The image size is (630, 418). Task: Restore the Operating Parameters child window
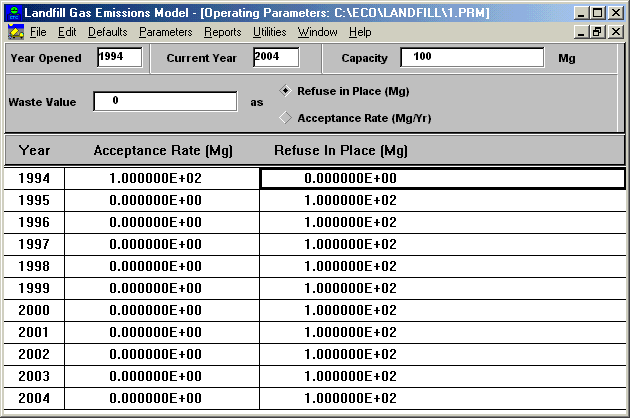pyautogui.click(x=598, y=32)
